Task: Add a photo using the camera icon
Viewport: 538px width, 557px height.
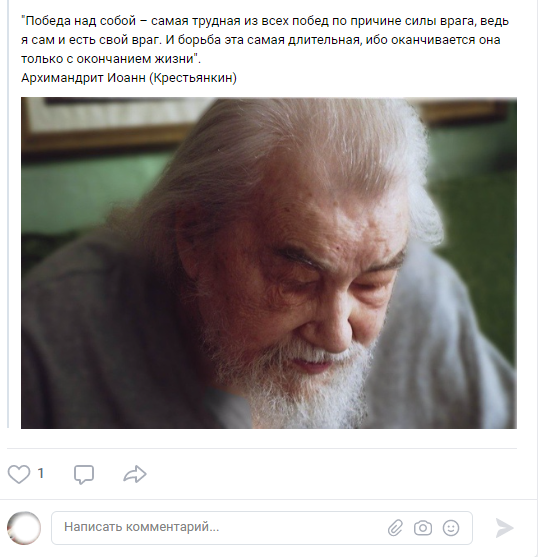Action: point(423,528)
